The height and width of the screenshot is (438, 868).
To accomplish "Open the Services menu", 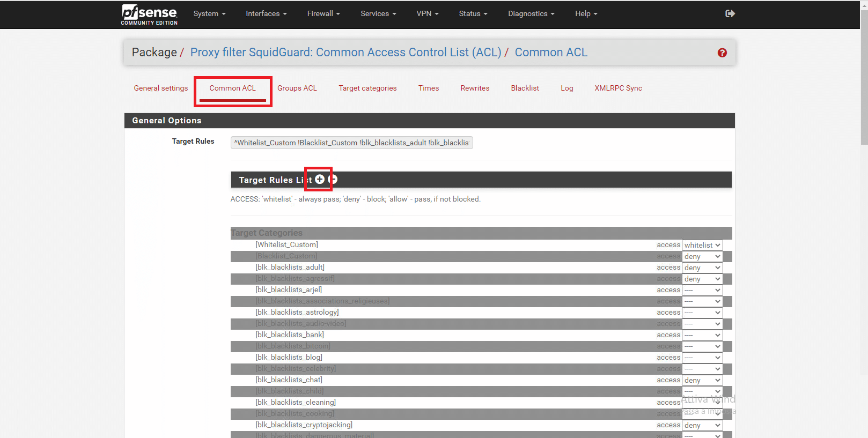I will point(378,13).
